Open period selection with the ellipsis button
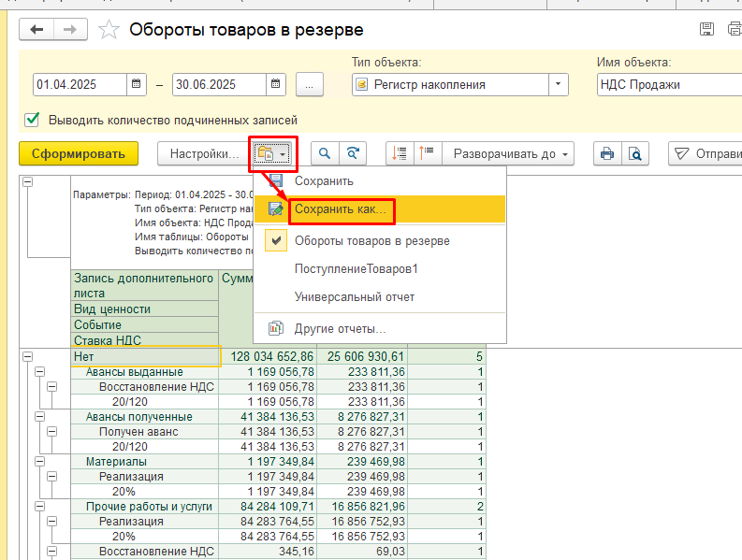Image resolution: width=742 pixels, height=560 pixels. pyautogui.click(x=310, y=85)
